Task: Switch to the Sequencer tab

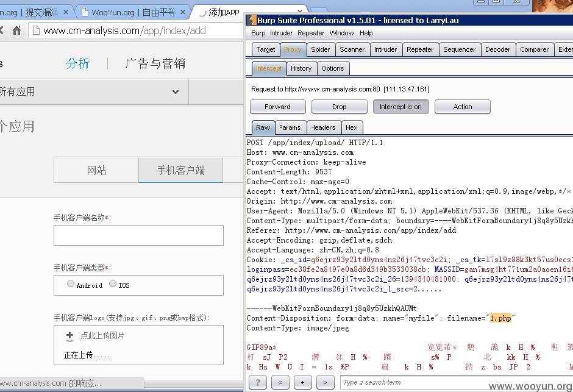Action: tap(460, 49)
